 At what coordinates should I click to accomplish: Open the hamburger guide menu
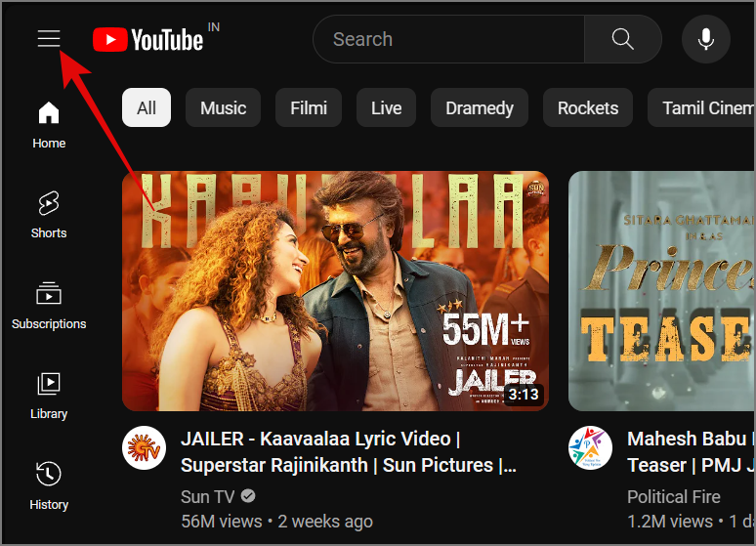[x=49, y=39]
